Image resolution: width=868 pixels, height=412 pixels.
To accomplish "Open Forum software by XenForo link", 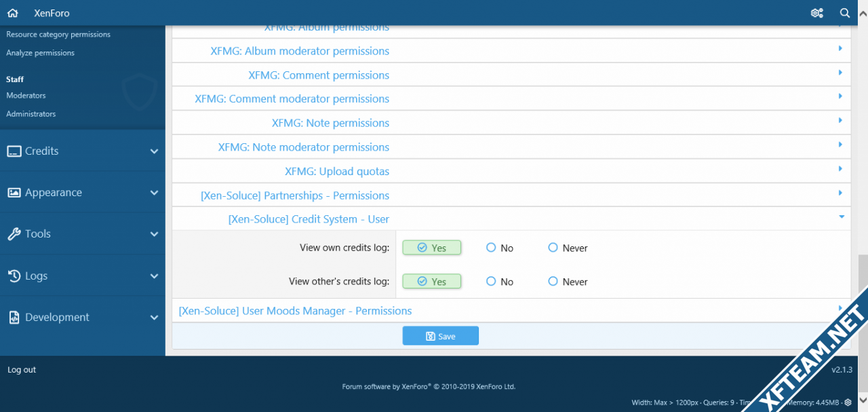I will [x=429, y=387].
